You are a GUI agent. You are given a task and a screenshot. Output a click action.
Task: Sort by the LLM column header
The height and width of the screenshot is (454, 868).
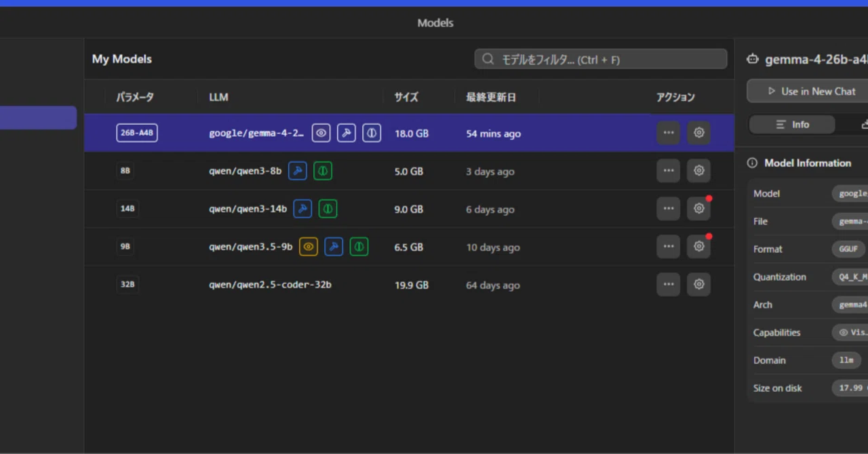pyautogui.click(x=218, y=97)
